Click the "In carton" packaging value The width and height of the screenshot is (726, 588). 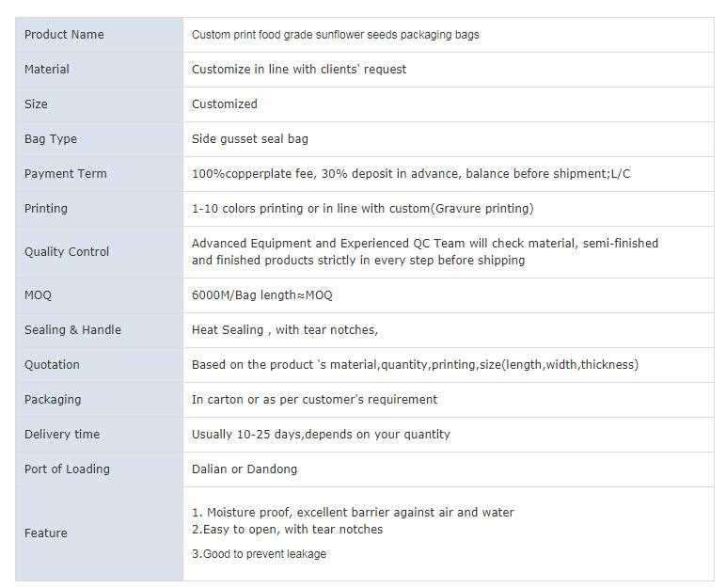(314, 400)
